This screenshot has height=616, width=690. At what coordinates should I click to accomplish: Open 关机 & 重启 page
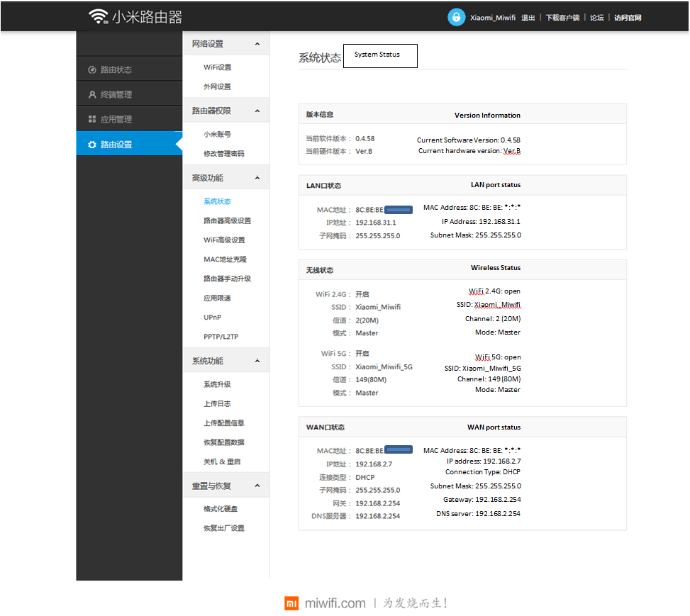(x=222, y=461)
